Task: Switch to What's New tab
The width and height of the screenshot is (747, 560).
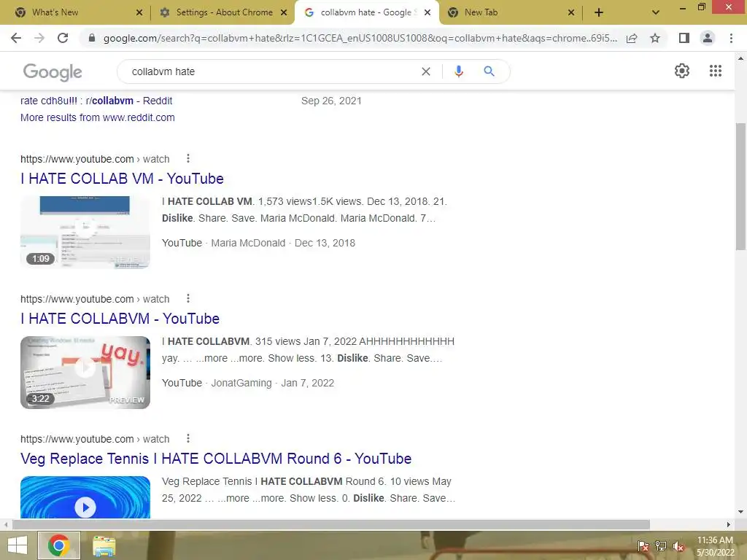Action: point(76,12)
